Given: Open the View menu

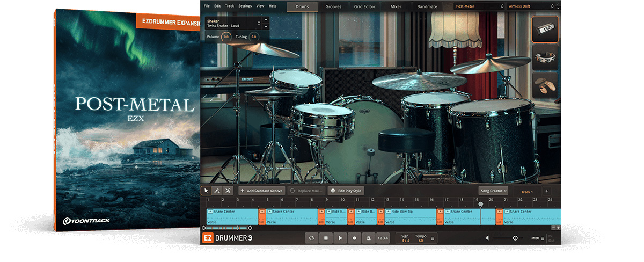Looking at the screenshot, I should pos(260,6).
